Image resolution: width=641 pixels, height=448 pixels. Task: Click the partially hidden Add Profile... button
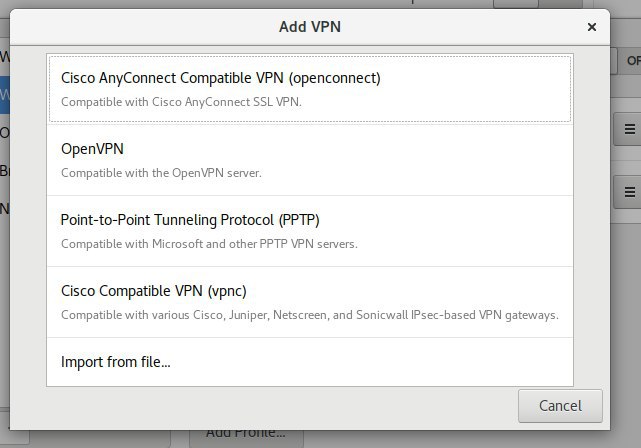(x=246, y=437)
